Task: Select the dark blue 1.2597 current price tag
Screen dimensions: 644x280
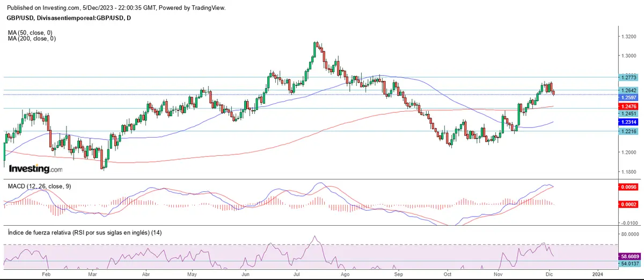Action: [x=627, y=97]
